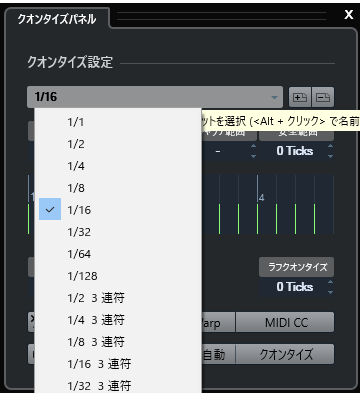Choose 1/4 3連符 triplet option
This screenshot has height=393, width=360.
118,320
